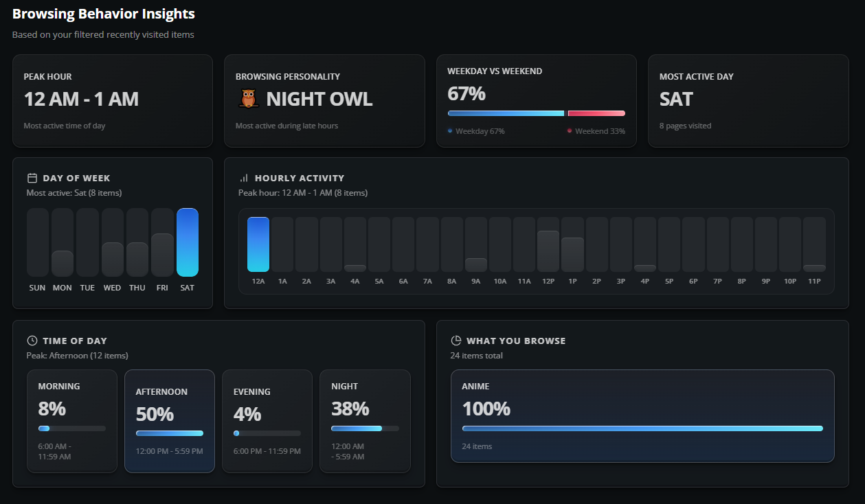Click the Night Owl emoji icon
Image resolution: width=865 pixels, height=504 pixels.
[248, 99]
